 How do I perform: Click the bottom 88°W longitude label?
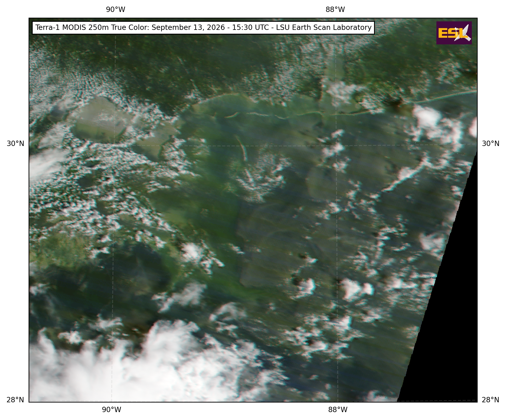point(338,410)
